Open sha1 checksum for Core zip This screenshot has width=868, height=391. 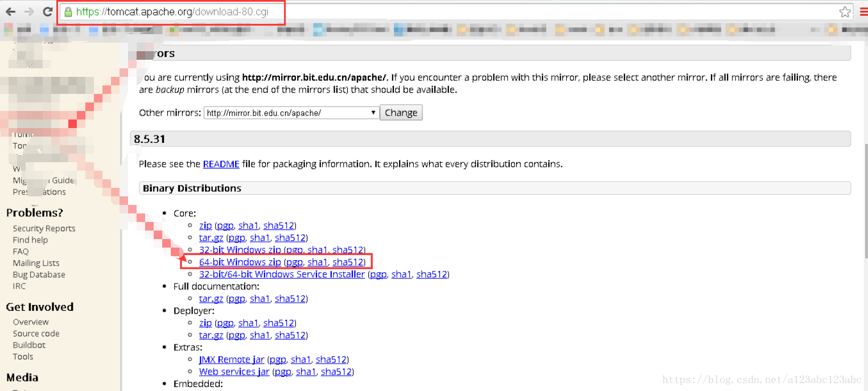point(248,225)
